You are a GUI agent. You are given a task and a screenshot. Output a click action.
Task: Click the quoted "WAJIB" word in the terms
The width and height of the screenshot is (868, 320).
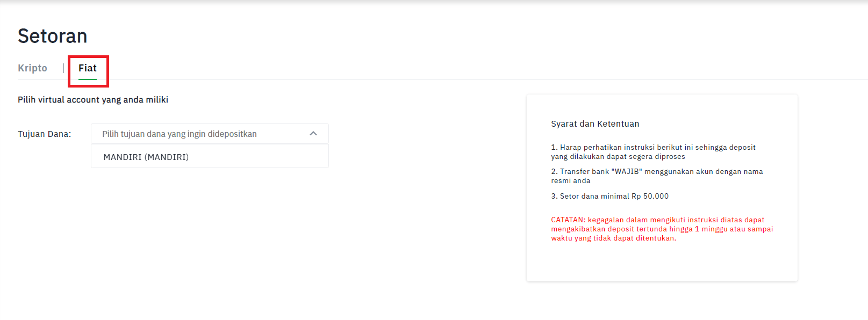tap(627, 172)
